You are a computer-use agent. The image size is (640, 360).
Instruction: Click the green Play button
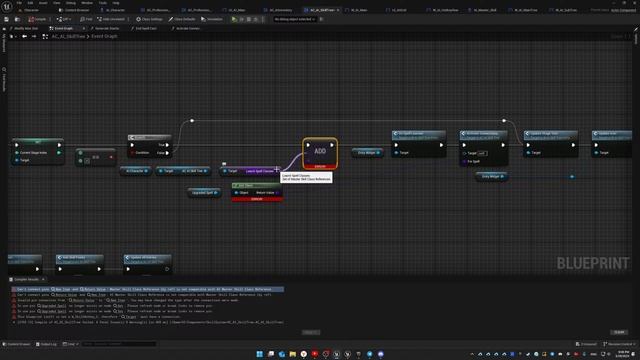click(234, 19)
